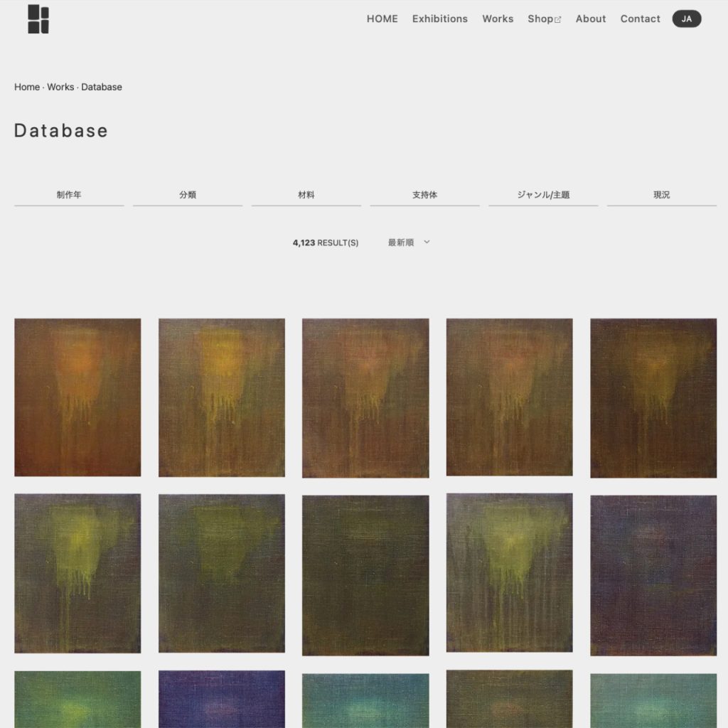The image size is (728, 728).
Task: Expand the 最新順 sort chevron
Action: (427, 242)
